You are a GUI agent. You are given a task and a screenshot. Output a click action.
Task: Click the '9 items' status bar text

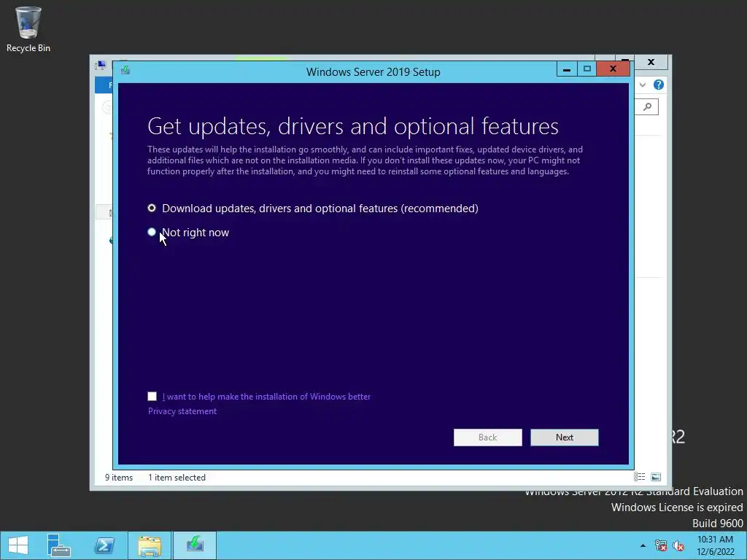[x=119, y=478]
